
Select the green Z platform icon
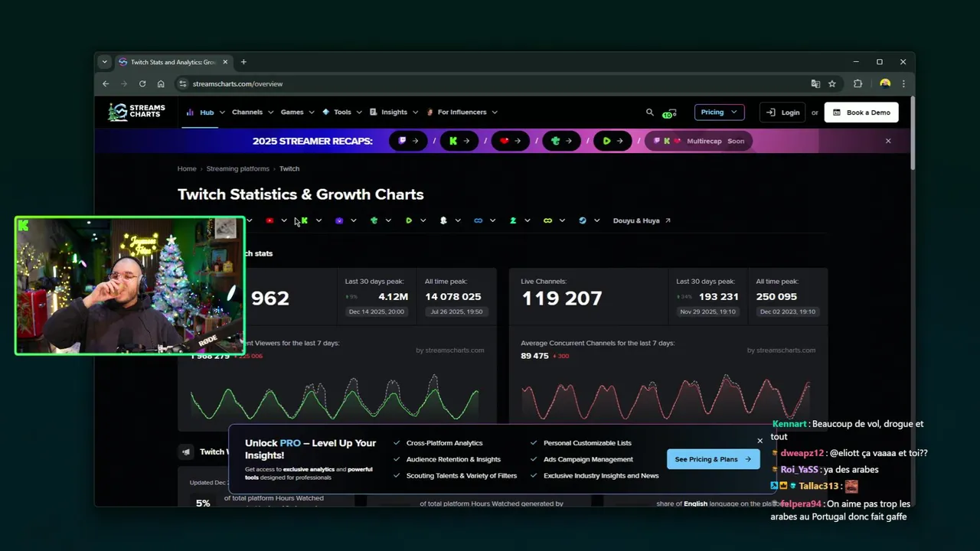point(513,220)
